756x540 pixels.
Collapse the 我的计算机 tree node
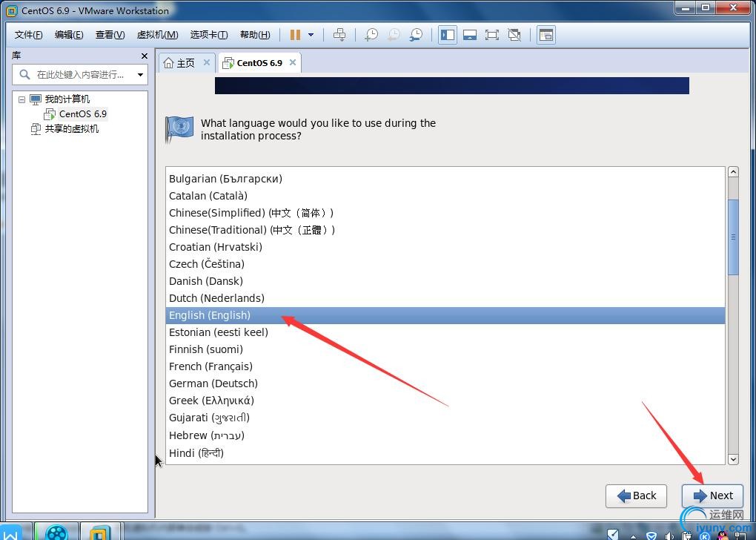point(21,99)
